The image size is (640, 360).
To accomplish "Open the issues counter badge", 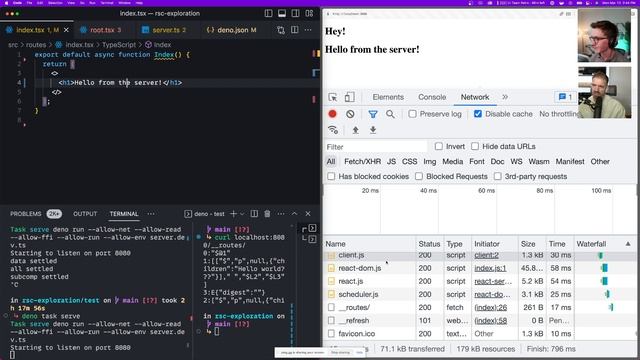I will point(565,97).
